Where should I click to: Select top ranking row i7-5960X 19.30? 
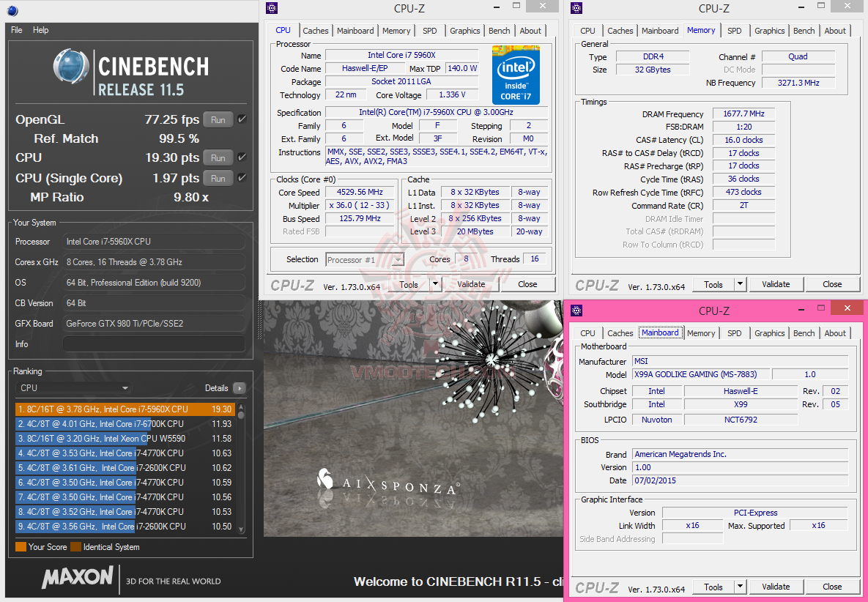pyautogui.click(x=125, y=409)
